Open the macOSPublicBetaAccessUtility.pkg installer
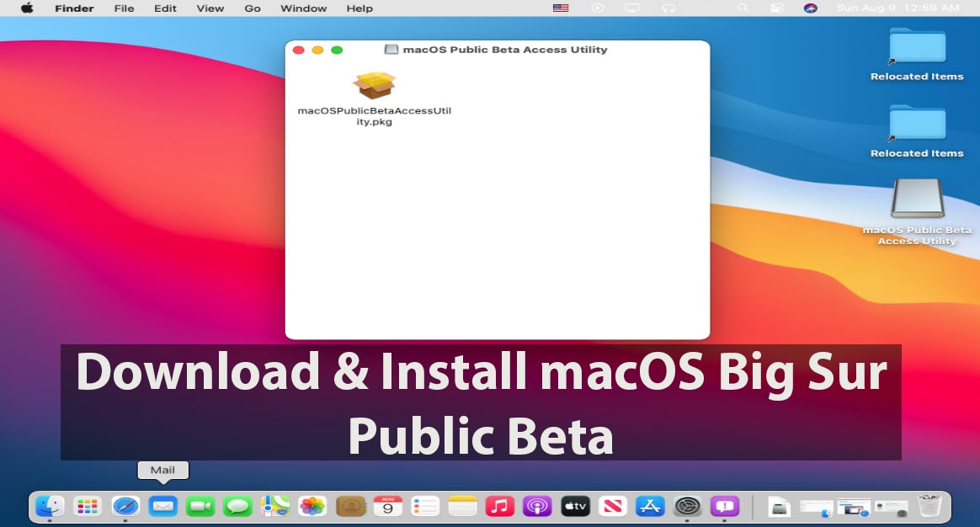The image size is (980, 527). coord(375,85)
